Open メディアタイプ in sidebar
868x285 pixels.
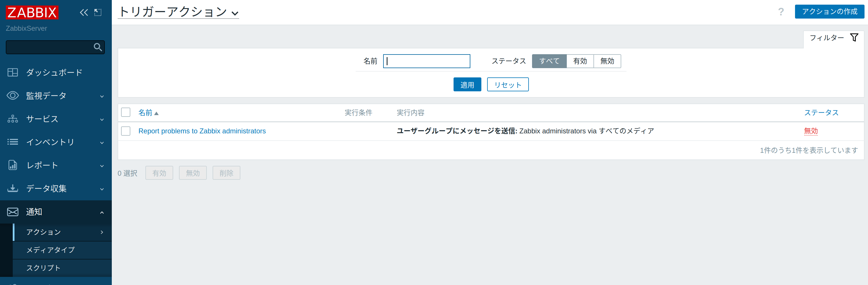51,250
